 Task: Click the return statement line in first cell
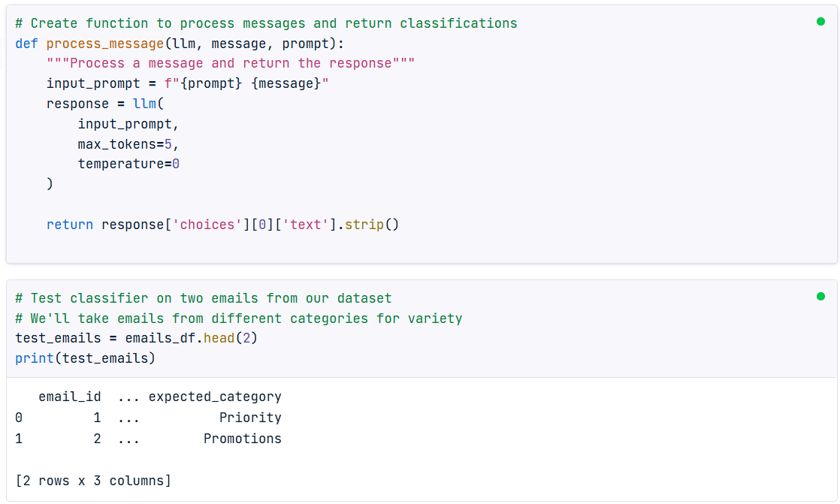[222, 225]
